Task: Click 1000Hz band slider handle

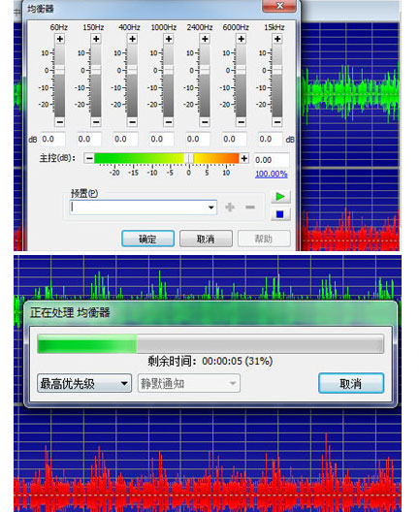Action: 169,70
